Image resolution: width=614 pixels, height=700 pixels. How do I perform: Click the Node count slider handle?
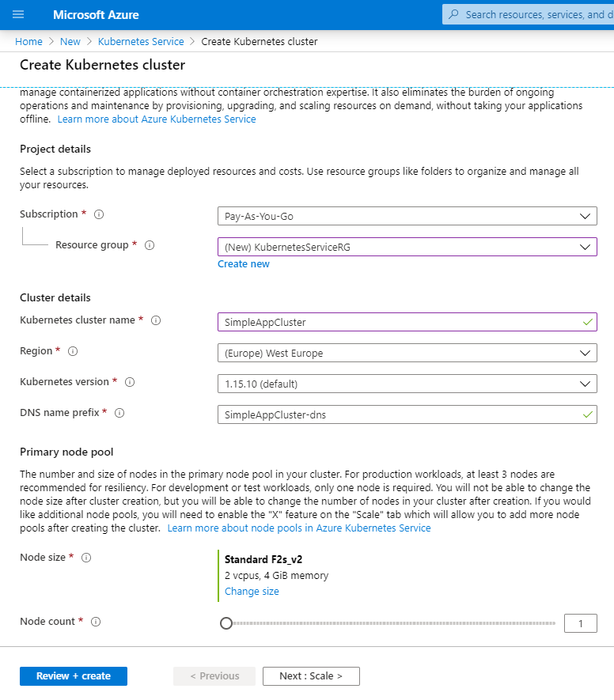[x=226, y=623]
